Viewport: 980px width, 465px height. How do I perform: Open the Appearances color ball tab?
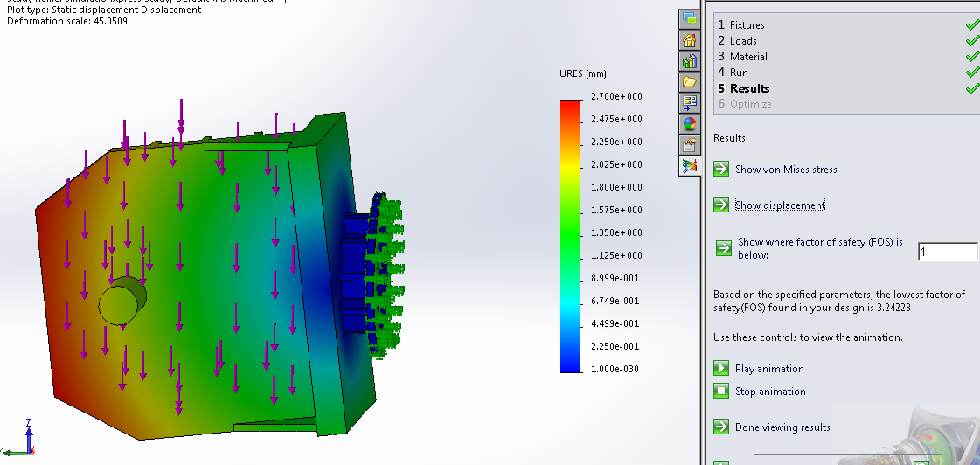(690, 123)
